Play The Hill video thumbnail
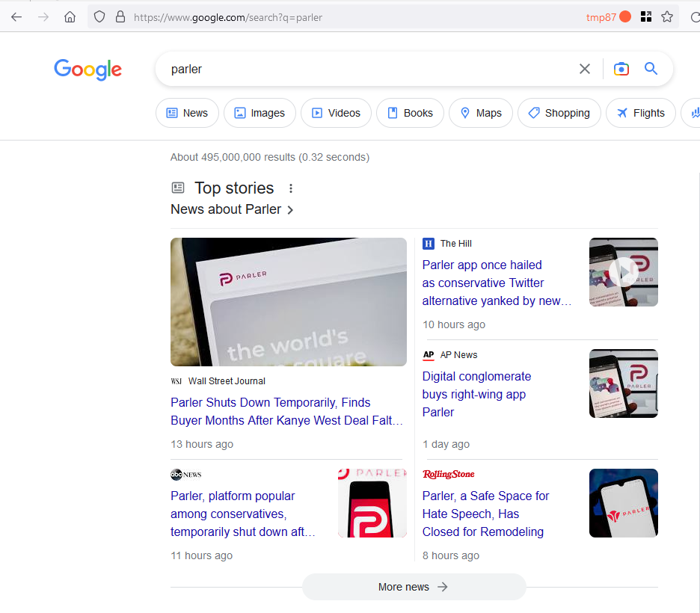 [x=623, y=272]
